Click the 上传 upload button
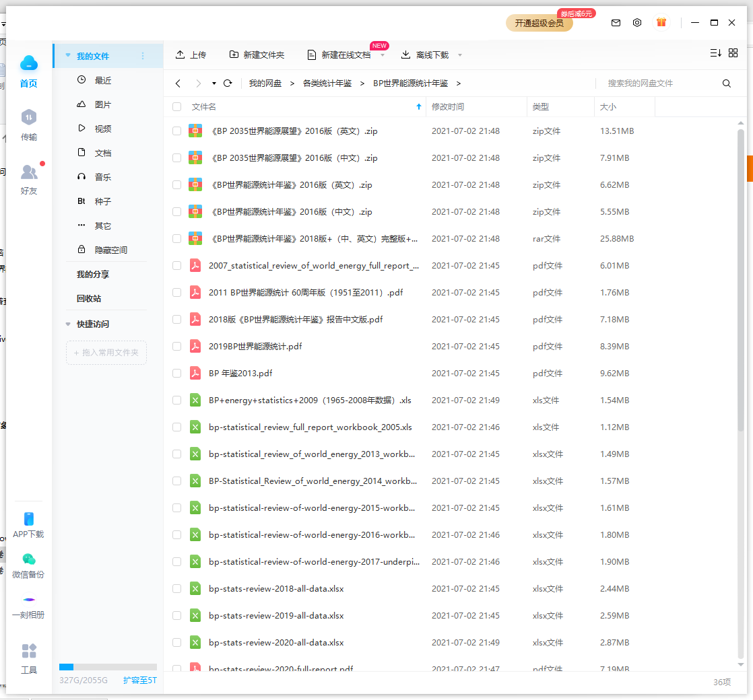This screenshot has width=753, height=700. tap(191, 55)
